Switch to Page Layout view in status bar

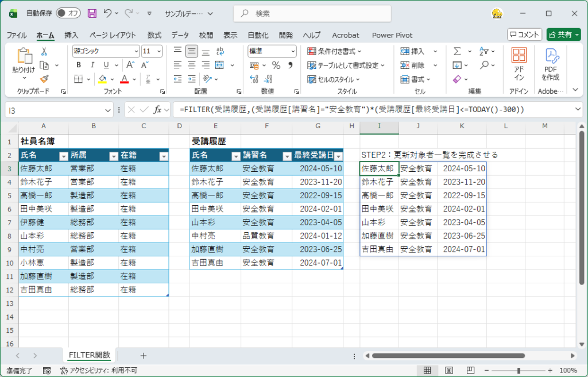pos(450,371)
